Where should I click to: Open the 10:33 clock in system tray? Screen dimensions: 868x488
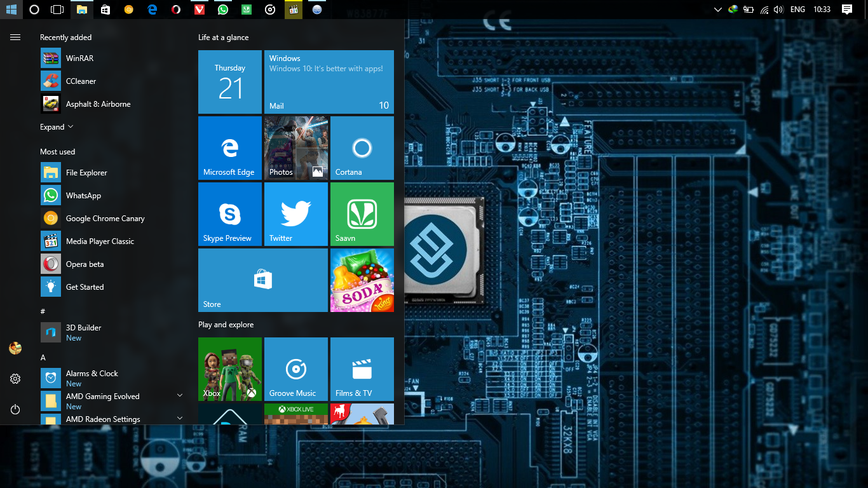822,10
